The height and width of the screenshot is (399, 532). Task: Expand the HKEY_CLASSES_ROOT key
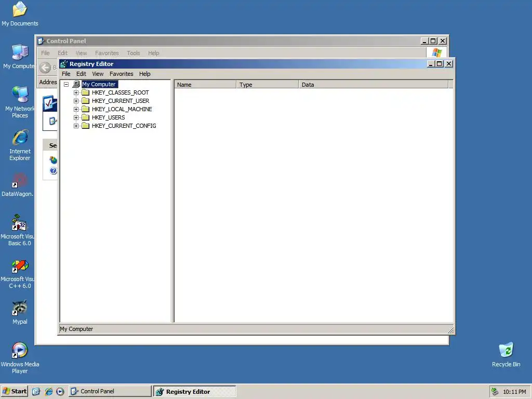[x=76, y=92]
